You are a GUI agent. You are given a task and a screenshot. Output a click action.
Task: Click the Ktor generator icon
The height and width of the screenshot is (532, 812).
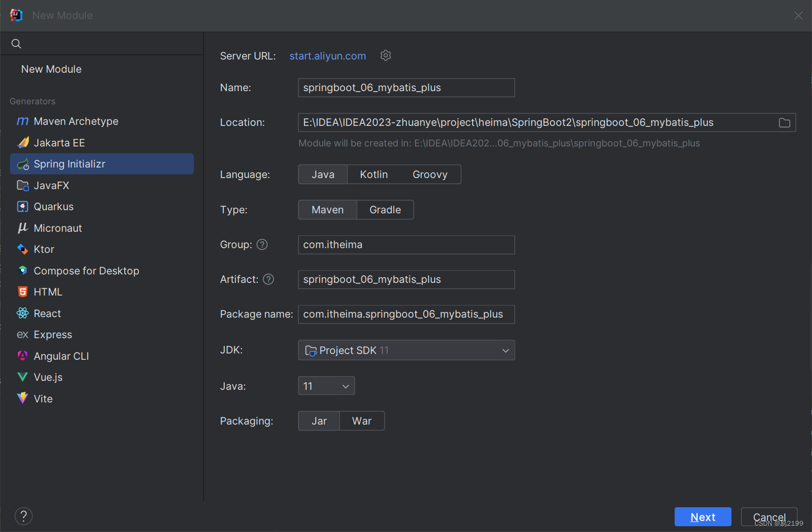point(23,249)
